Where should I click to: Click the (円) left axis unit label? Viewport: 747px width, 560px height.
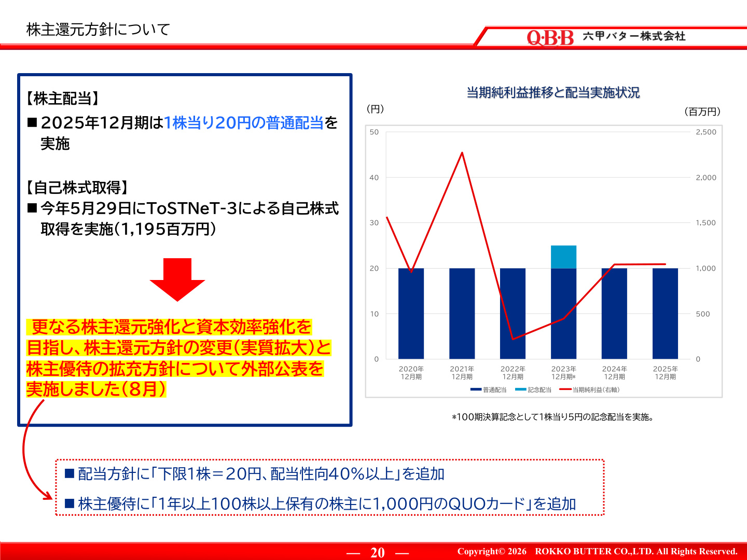[376, 109]
